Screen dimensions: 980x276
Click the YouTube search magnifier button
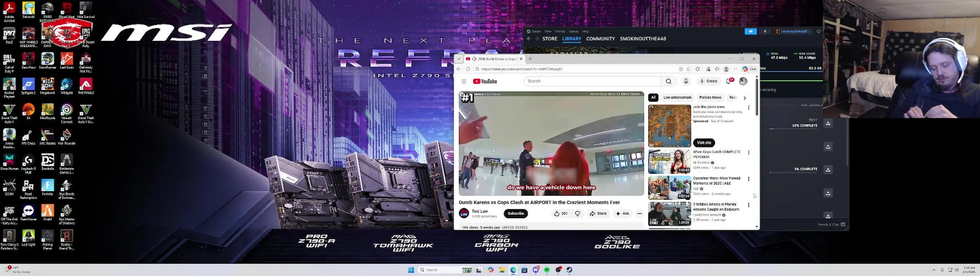(x=668, y=81)
